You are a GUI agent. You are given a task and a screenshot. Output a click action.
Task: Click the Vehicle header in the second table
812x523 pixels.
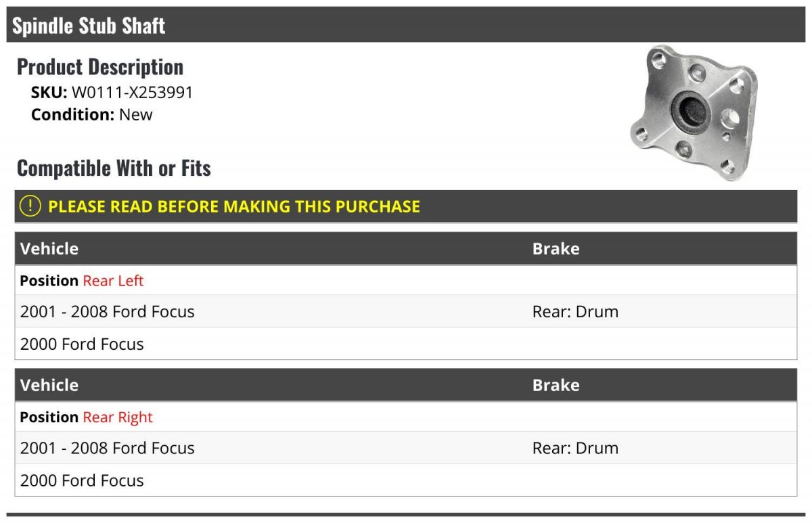click(x=49, y=385)
